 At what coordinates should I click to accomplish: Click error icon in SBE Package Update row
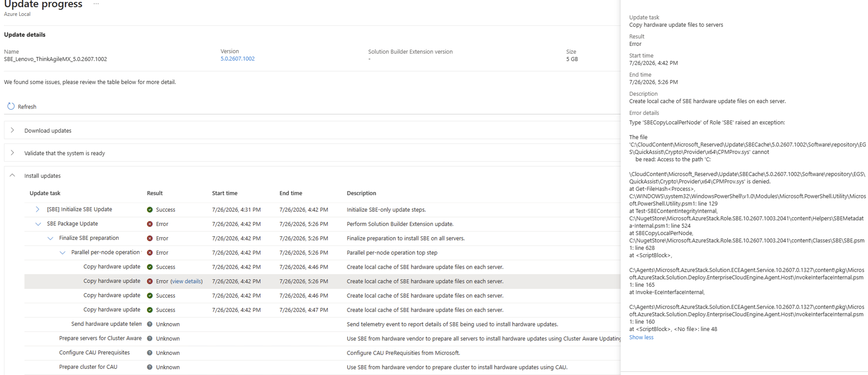click(x=150, y=224)
